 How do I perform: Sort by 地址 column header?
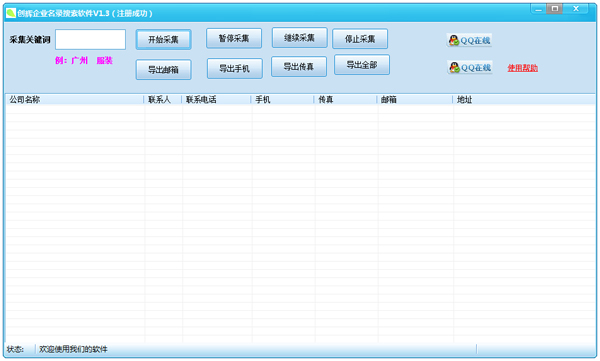(524, 100)
